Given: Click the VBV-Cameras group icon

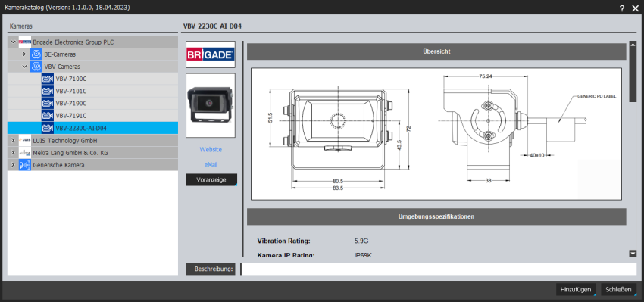Looking at the screenshot, I should (x=36, y=67).
